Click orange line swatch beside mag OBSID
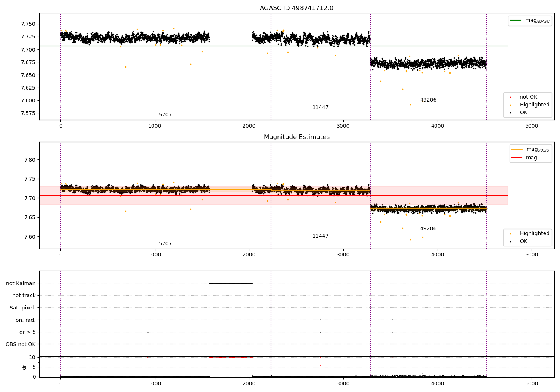The height and width of the screenshot is (392, 560). pyautogui.click(x=517, y=149)
